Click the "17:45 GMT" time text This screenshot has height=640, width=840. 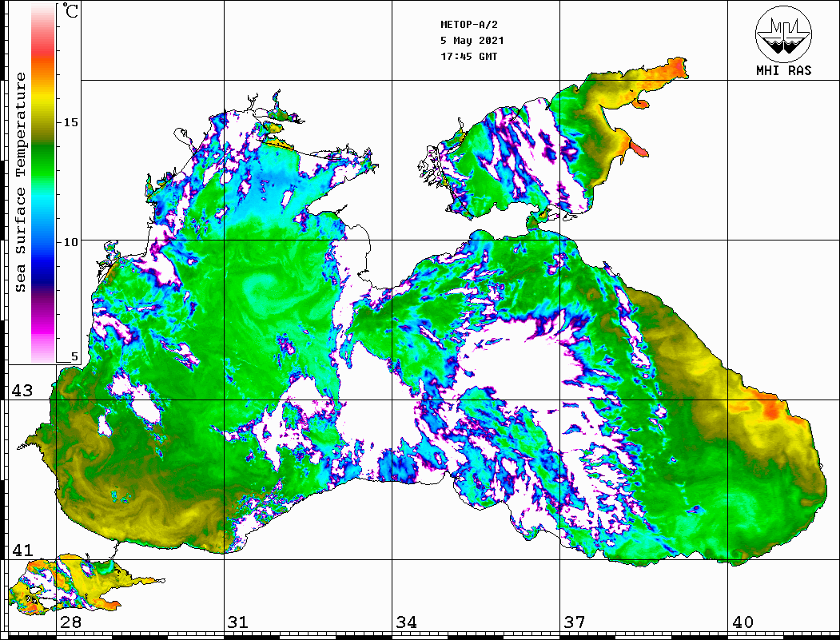point(468,56)
